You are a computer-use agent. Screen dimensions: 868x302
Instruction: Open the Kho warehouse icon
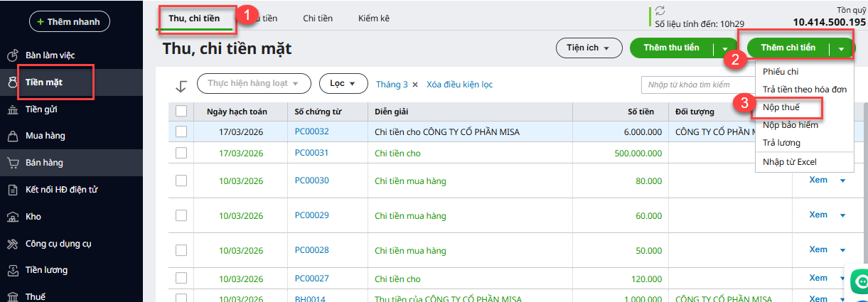point(13,217)
